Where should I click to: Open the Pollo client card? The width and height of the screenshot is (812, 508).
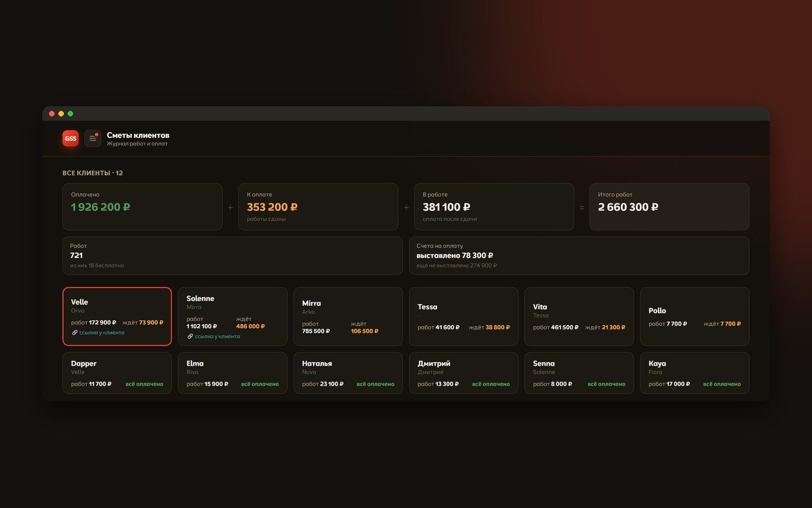pyautogui.click(x=695, y=316)
